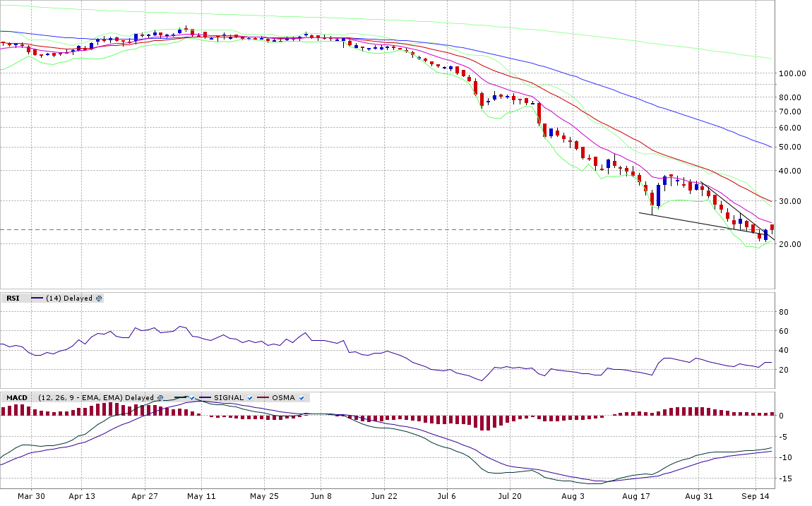Click the 40.00 price axis label
Screen dimensions: 812x506
[x=789, y=171]
